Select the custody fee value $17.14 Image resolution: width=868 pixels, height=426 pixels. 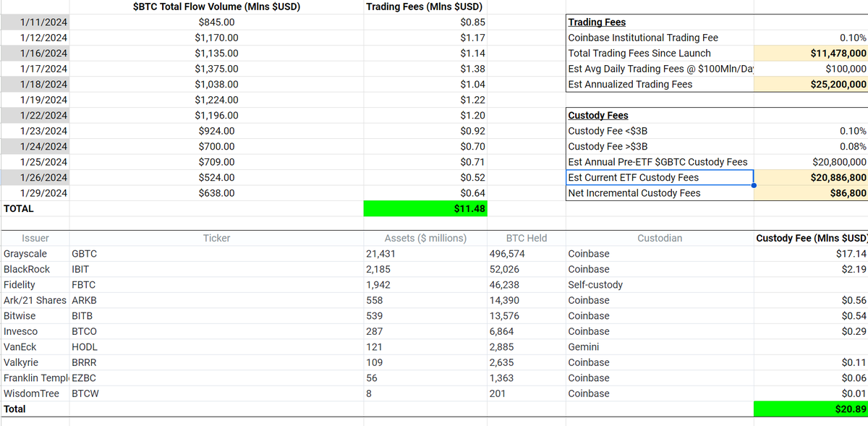851,254
